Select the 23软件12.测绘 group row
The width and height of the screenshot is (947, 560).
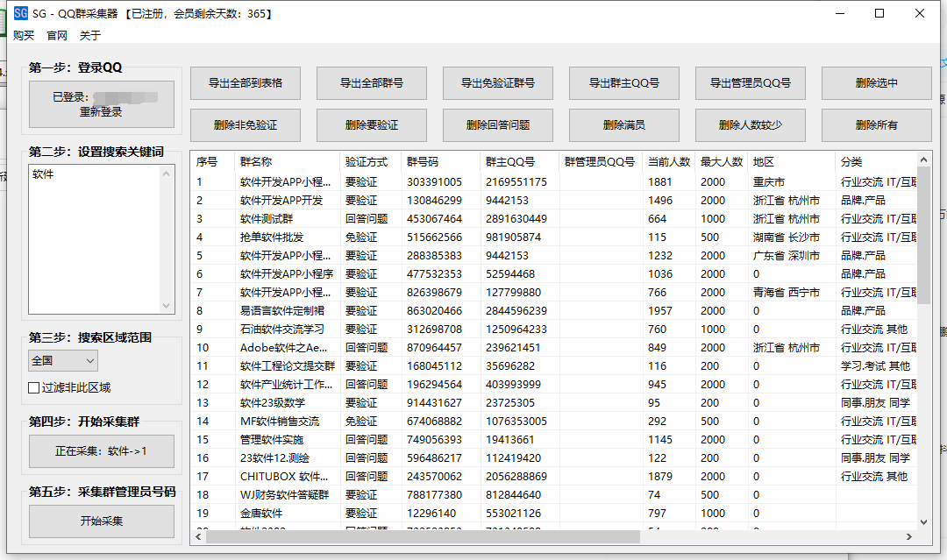click(554, 458)
